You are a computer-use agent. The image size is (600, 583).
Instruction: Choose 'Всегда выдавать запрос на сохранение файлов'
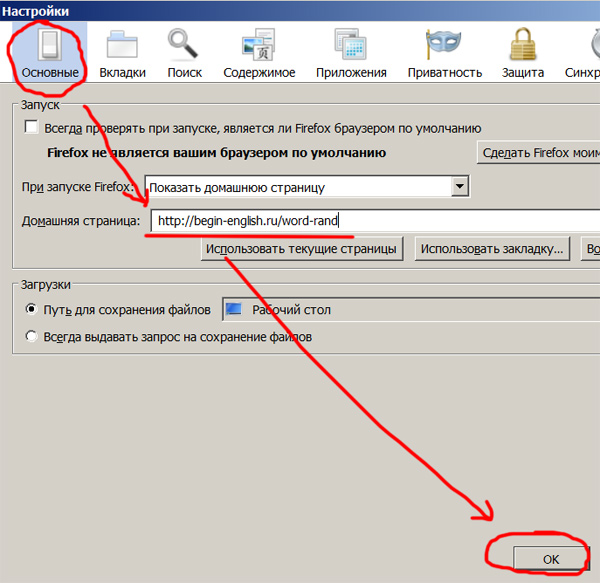tap(32, 337)
